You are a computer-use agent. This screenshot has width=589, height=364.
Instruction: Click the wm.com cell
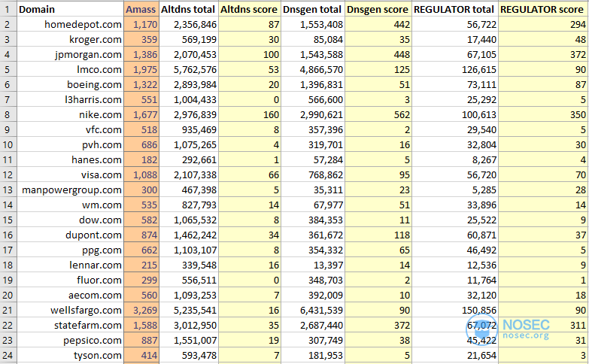[x=70, y=205]
